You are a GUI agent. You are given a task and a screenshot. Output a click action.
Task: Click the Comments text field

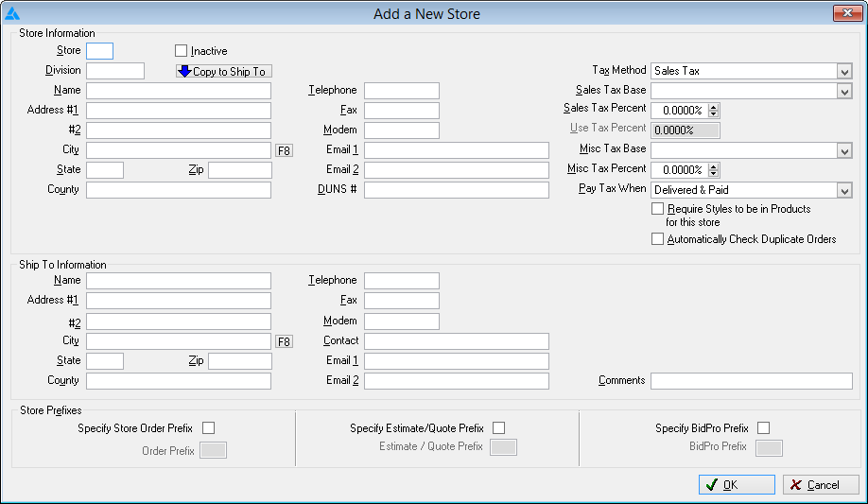(751, 381)
